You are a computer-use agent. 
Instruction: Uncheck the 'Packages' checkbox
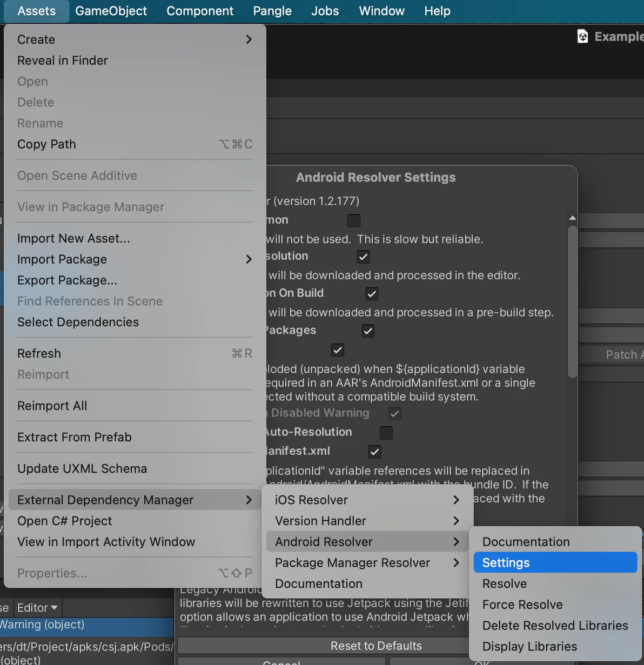(x=368, y=331)
